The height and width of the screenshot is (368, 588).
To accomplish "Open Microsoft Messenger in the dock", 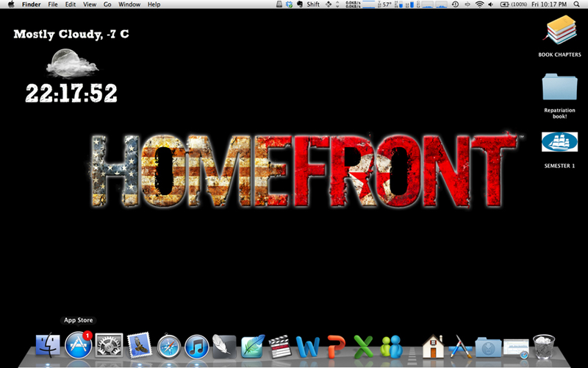I will click(x=391, y=347).
